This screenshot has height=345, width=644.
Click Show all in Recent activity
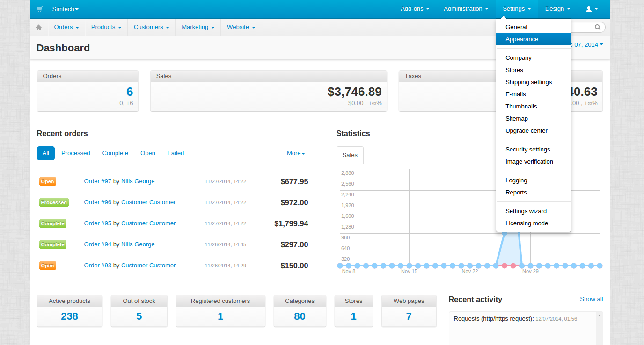(x=591, y=299)
